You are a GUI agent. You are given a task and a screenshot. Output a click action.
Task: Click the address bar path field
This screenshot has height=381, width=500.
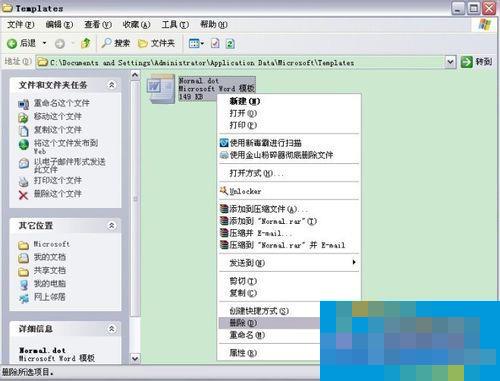(x=240, y=62)
